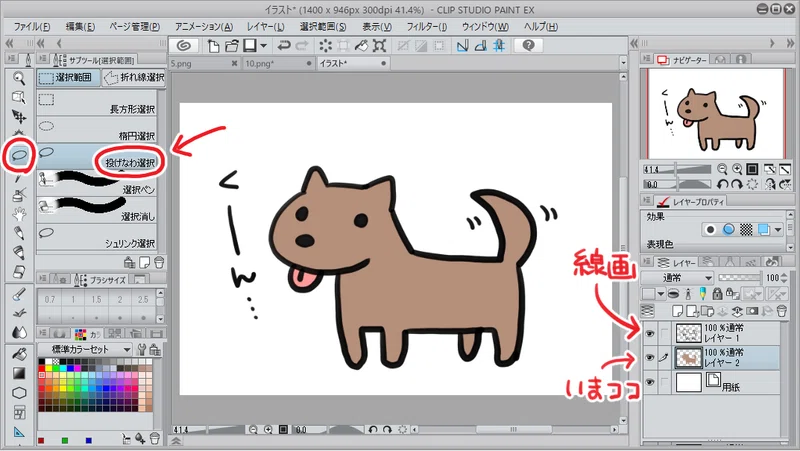Hide 用紙 paper layer eye icon
This screenshot has width=800, height=451.
click(x=649, y=382)
